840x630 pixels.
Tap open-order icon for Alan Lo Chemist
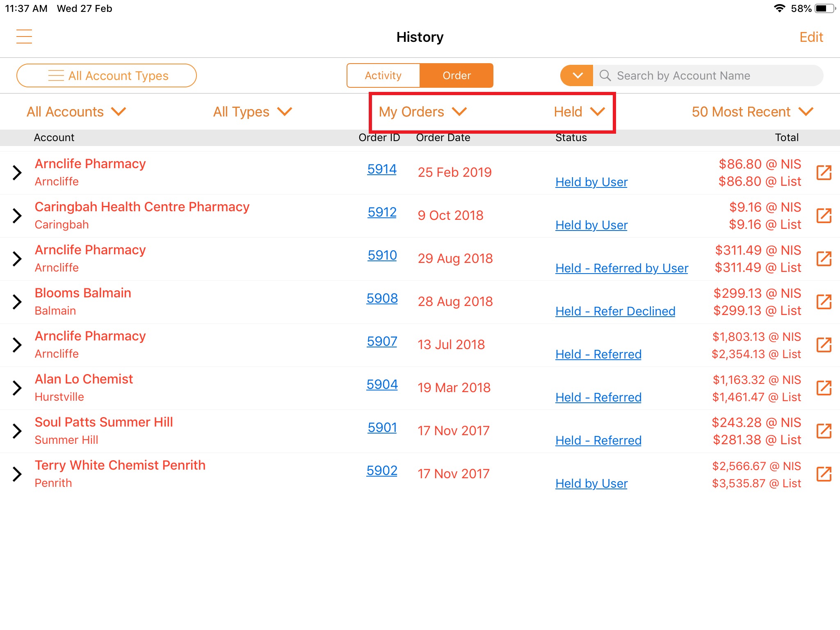[x=824, y=388]
